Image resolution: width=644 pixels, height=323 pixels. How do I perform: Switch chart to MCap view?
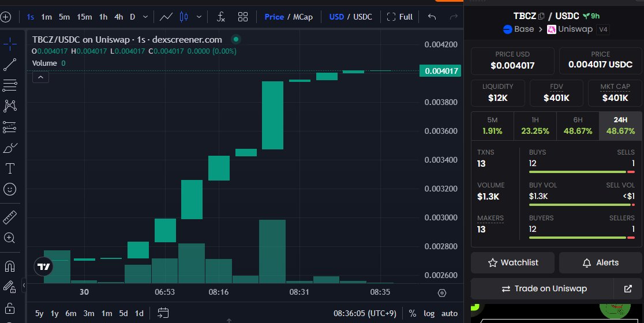click(303, 17)
